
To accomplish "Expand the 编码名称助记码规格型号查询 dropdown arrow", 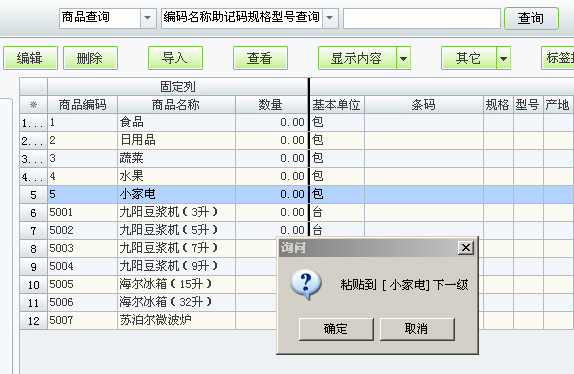I will (x=329, y=18).
